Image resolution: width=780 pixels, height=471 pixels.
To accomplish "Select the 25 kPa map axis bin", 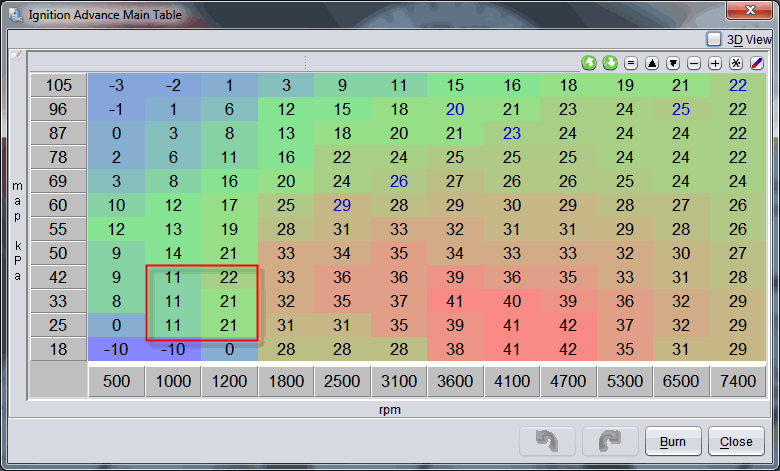I will click(x=59, y=325).
